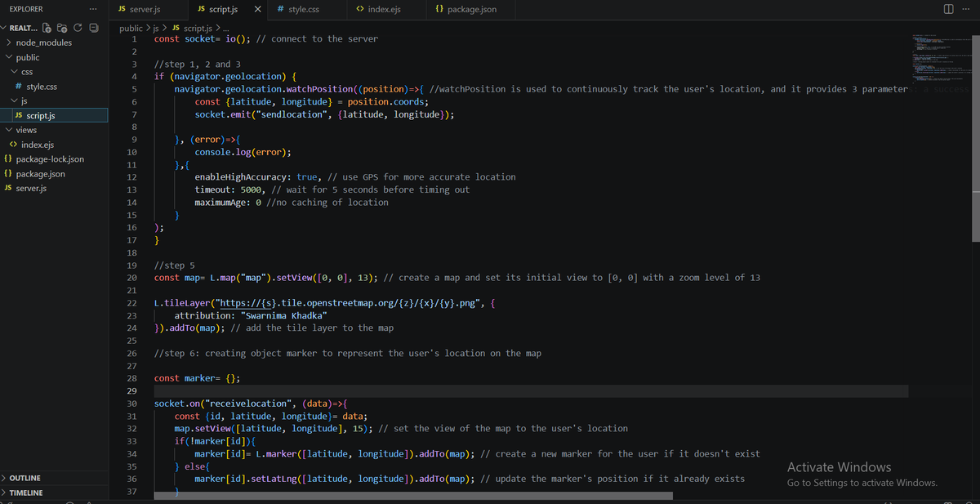The height and width of the screenshot is (504, 980).
Task: Click 'maximumAge' on line 14
Action: click(222, 202)
